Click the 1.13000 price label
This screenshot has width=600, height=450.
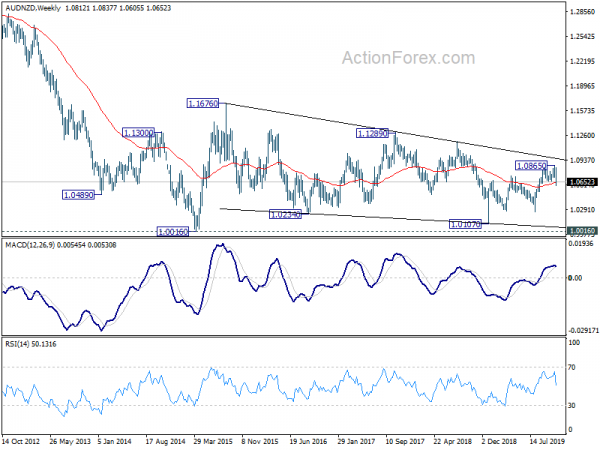click(x=138, y=133)
